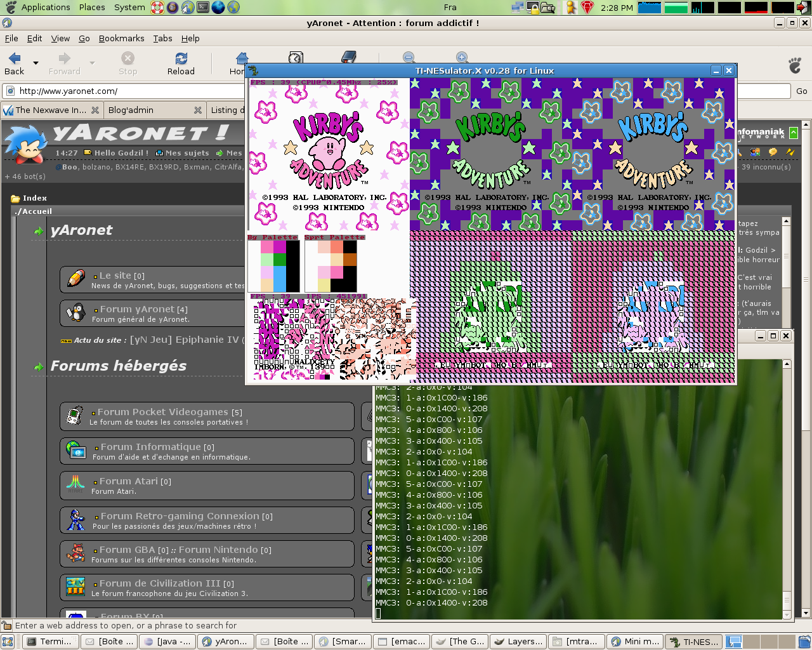Click the zoom in magnifier icon

[462, 57]
